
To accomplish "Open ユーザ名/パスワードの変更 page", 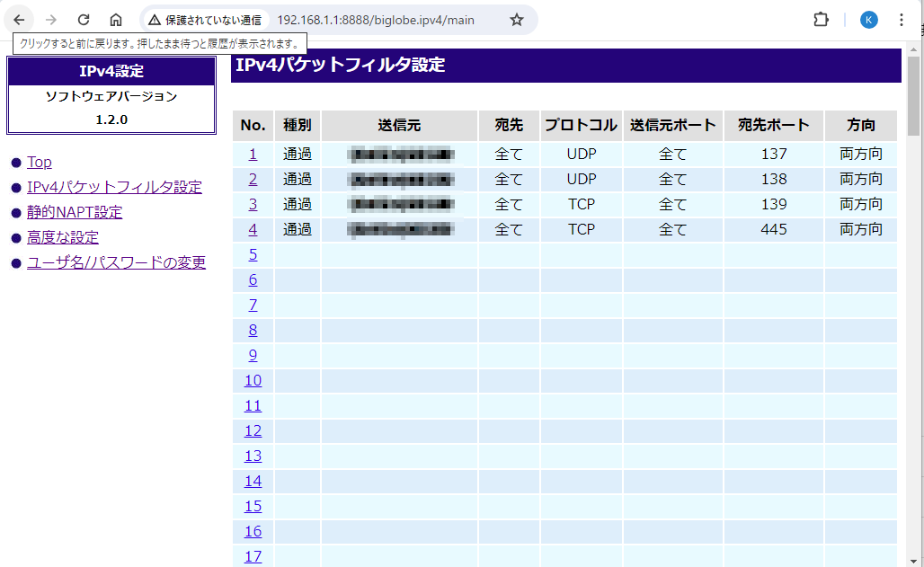I will (116, 262).
